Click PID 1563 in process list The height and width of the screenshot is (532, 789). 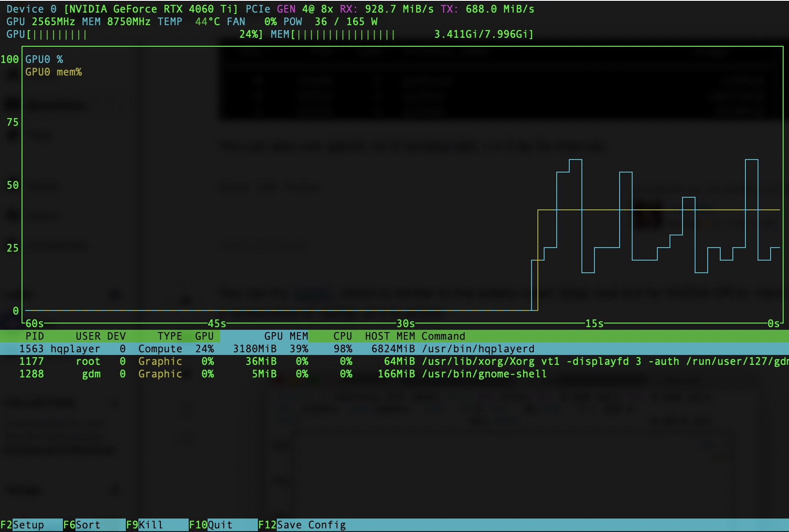click(x=31, y=349)
